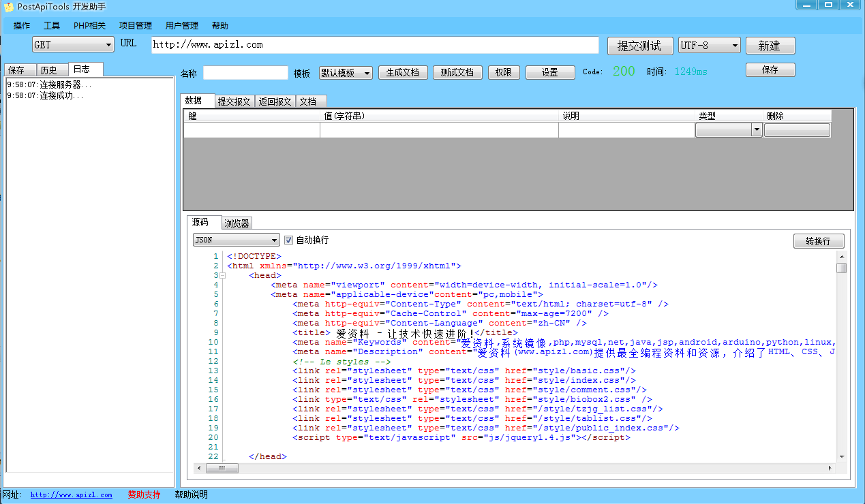Open the JSON format dropdown
Image resolution: width=865 pixels, height=504 pixels.
(237, 240)
